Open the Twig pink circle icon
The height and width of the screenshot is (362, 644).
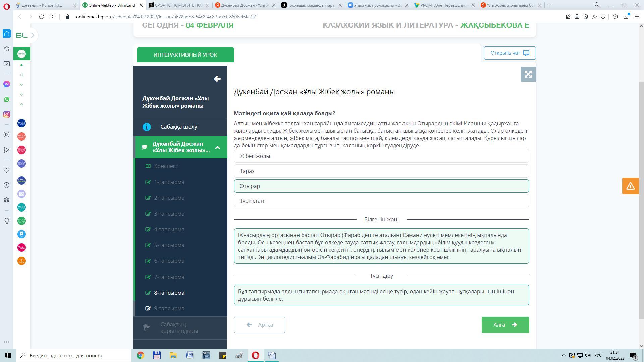click(21, 247)
